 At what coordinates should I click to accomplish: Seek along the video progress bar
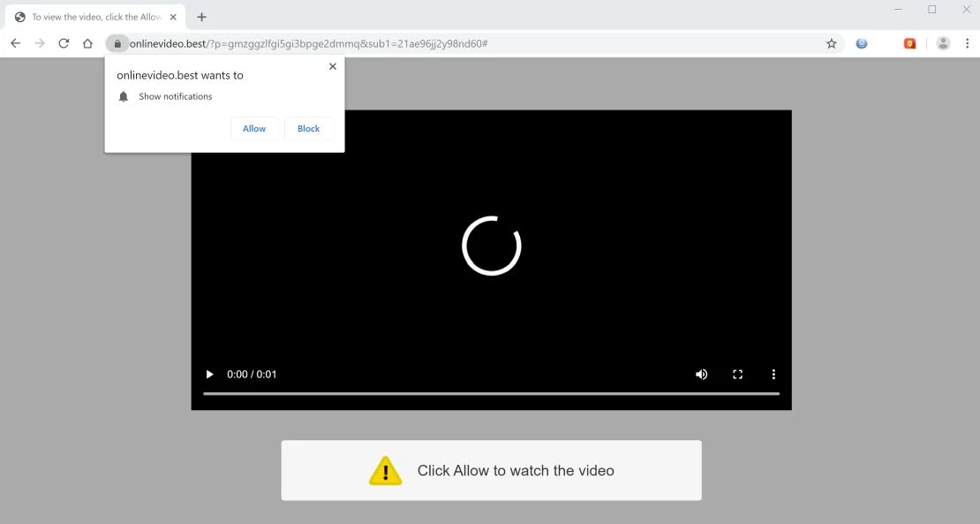click(491, 394)
